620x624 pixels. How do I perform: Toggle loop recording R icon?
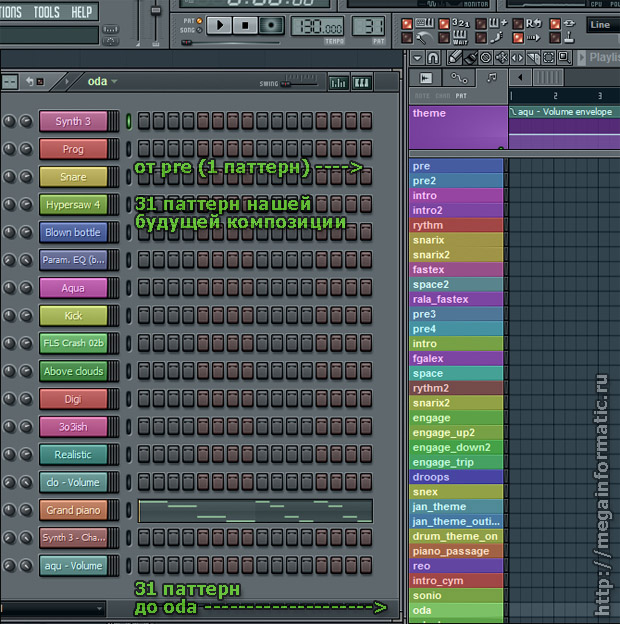click(533, 24)
